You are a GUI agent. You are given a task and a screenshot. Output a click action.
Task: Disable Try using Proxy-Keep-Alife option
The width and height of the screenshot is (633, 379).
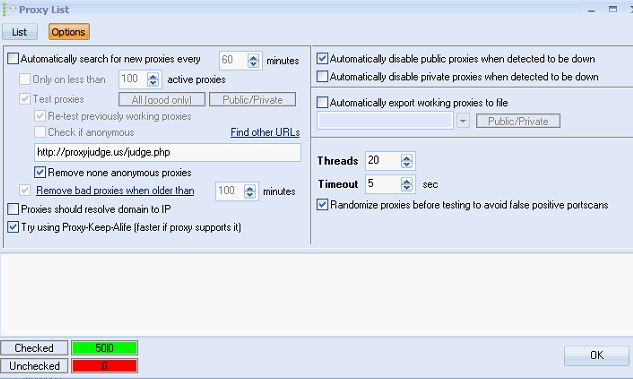point(13,227)
